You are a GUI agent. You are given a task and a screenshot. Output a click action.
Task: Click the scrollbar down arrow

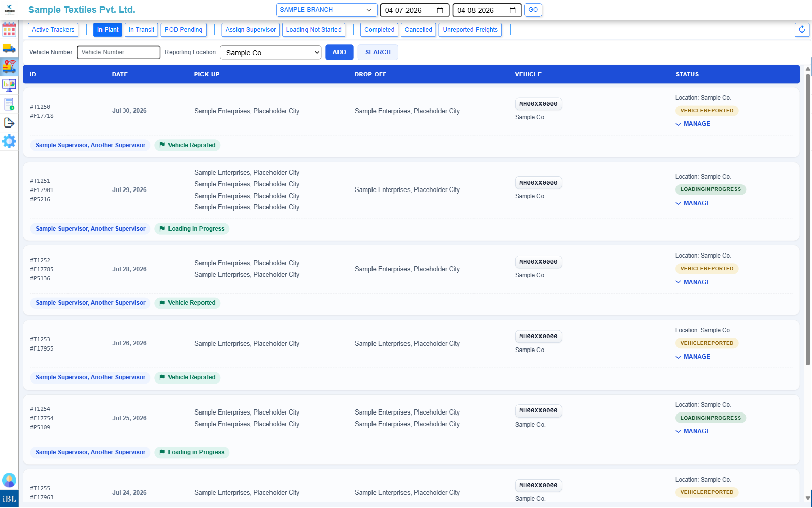[x=808, y=498]
